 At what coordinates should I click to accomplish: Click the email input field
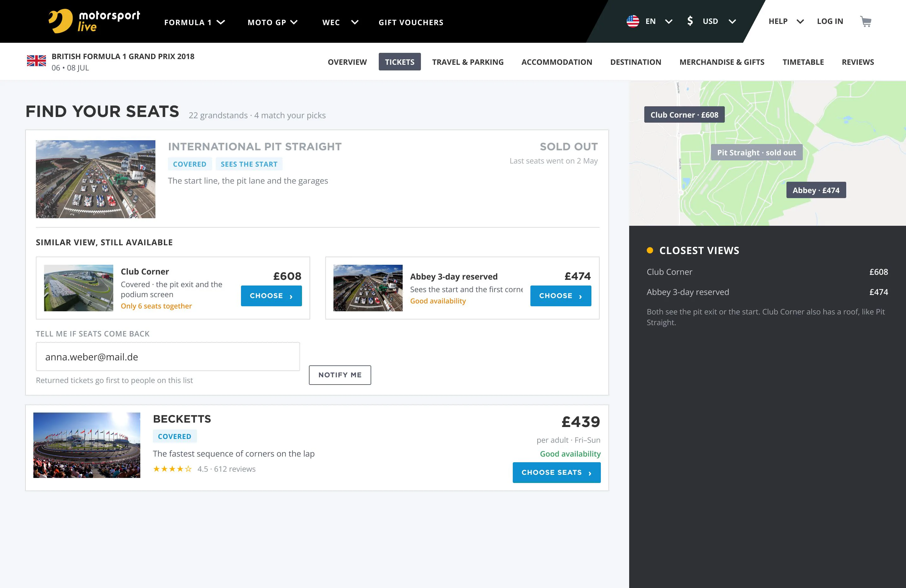tap(167, 357)
